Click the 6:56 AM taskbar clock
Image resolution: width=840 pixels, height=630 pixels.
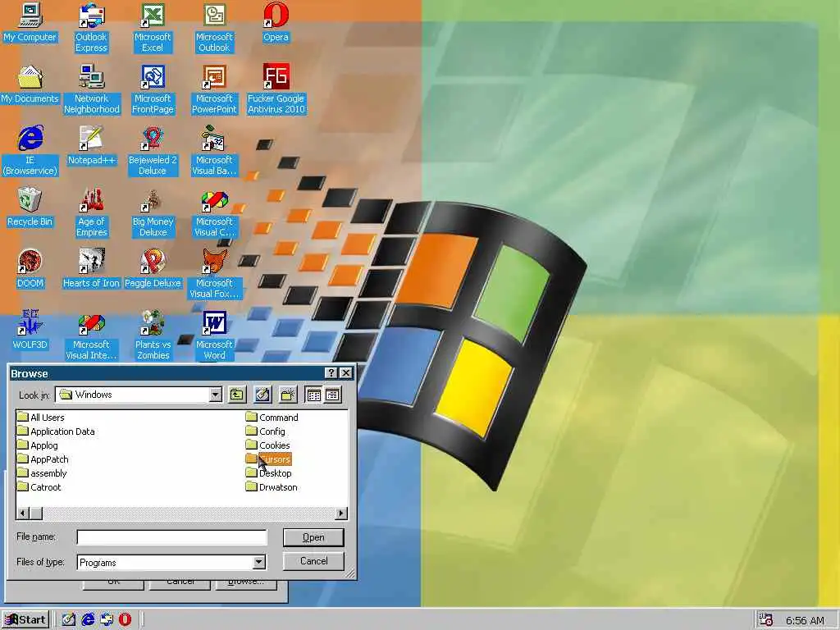(x=805, y=620)
